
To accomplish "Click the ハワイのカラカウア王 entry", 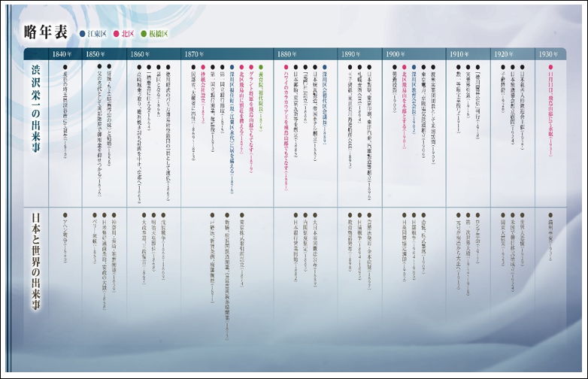I will click(286, 127).
